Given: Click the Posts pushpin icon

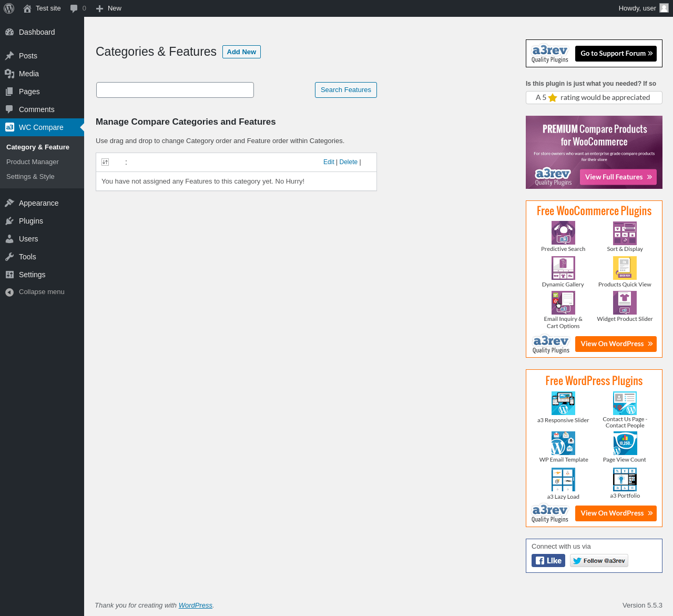Looking at the screenshot, I should tap(9, 56).
